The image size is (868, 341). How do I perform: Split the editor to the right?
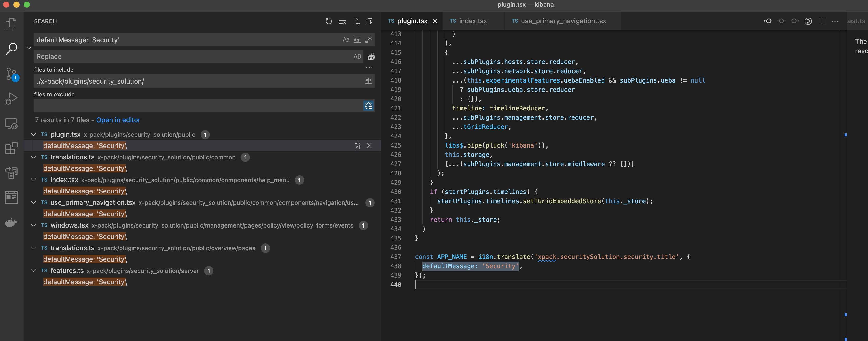pyautogui.click(x=822, y=21)
